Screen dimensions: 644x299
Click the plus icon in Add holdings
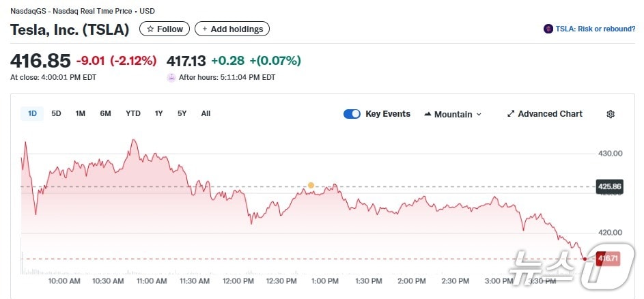click(205, 29)
